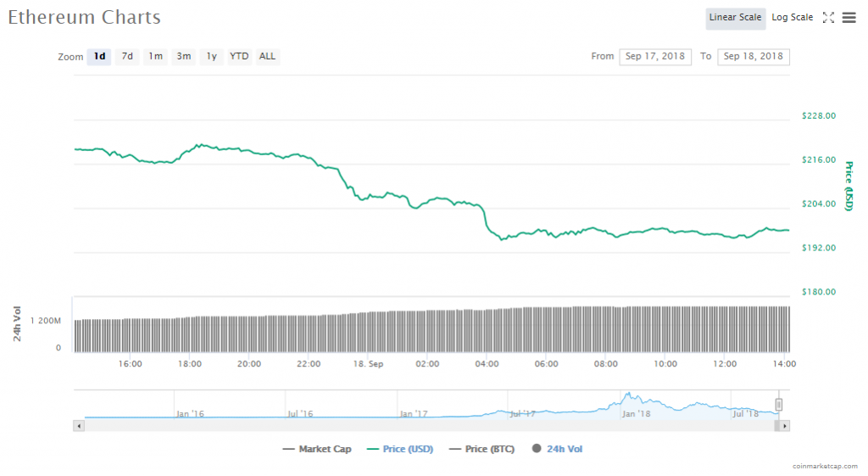Viewport: 868px width, 476px height.
Task: Click the navigator scroll right arrow
Action: point(784,425)
